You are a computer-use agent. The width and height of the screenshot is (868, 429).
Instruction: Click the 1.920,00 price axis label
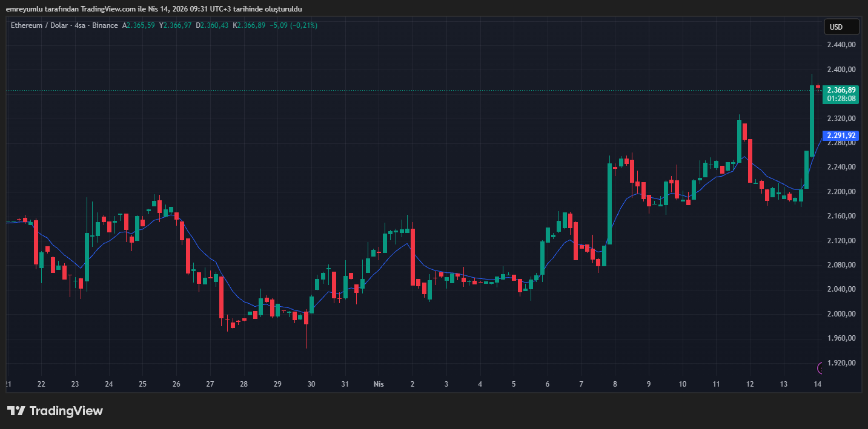click(840, 362)
